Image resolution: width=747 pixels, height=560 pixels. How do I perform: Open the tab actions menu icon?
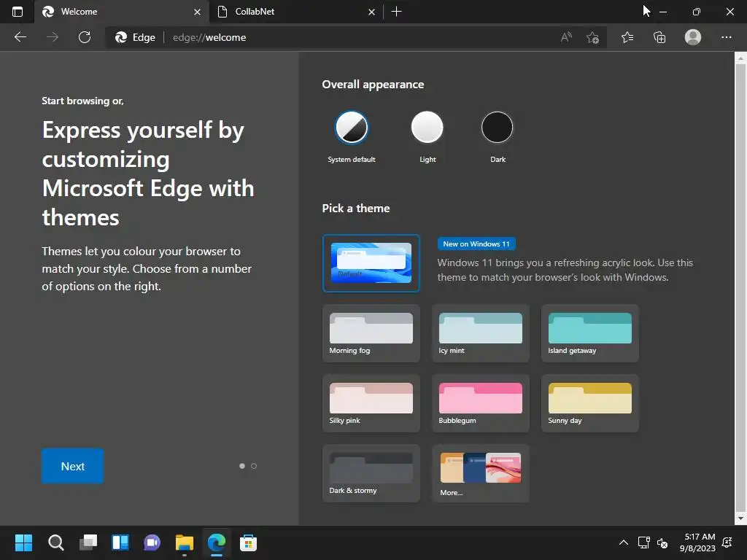[18, 12]
